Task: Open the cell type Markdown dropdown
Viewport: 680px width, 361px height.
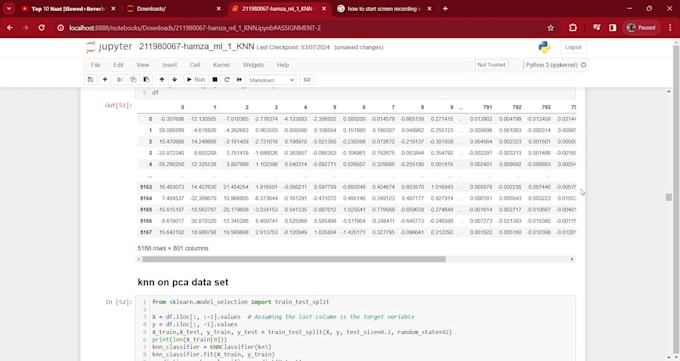Action: coord(272,80)
